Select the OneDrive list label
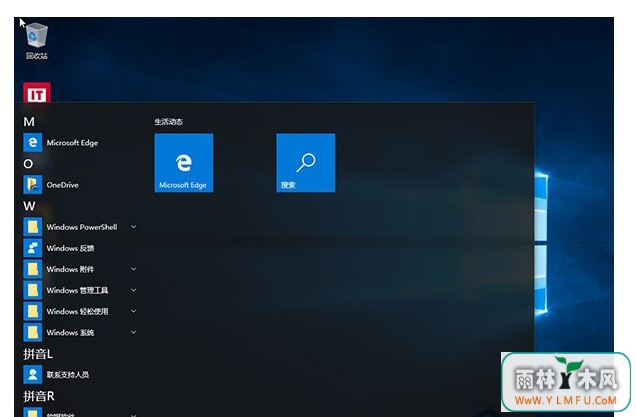This screenshot has height=417, width=636. pyautogui.click(x=62, y=185)
